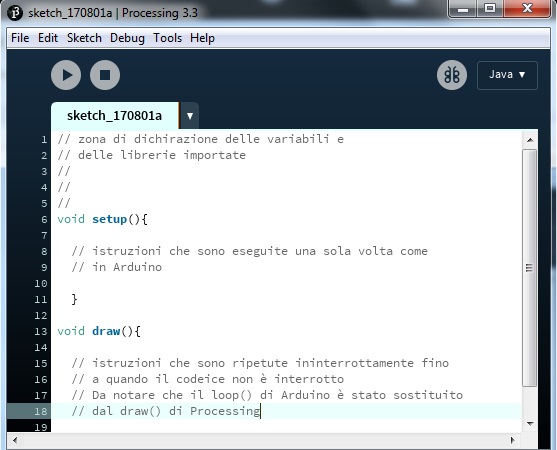The image size is (557, 450).
Task: Click the Processing logo in the title bar
Action: pyautogui.click(x=15, y=13)
